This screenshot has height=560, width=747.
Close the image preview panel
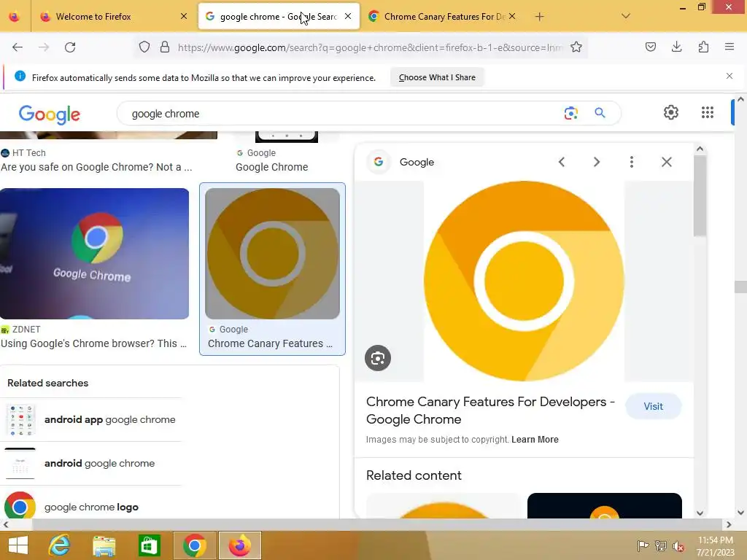[x=667, y=162]
